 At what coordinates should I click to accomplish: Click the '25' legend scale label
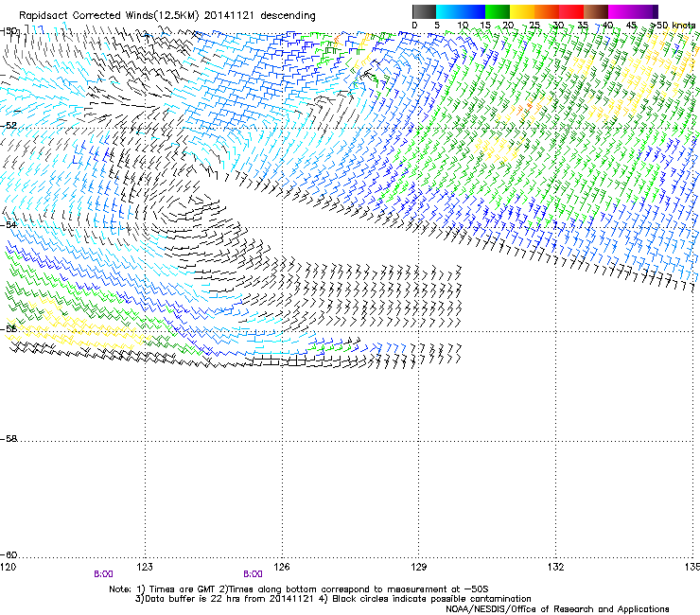tap(534, 26)
